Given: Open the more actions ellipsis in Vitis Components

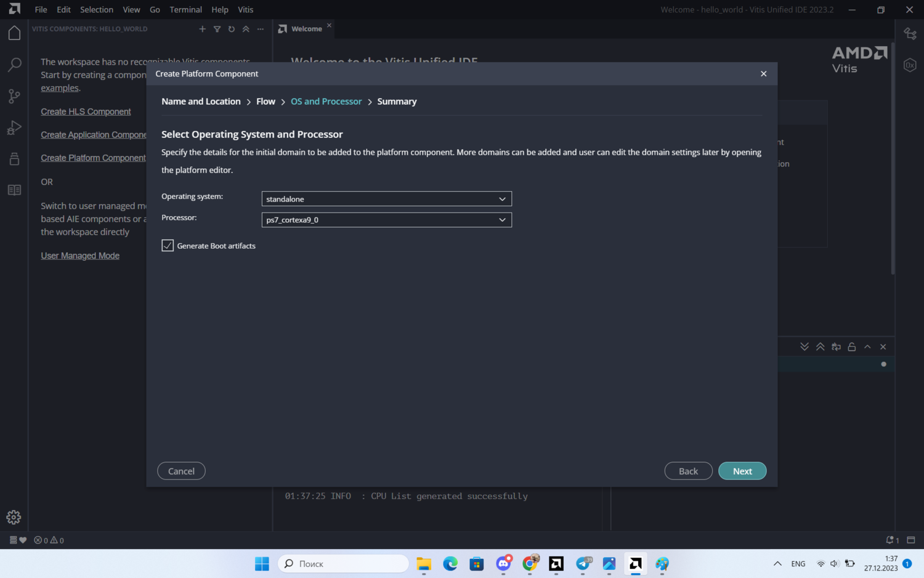Looking at the screenshot, I should [261, 29].
